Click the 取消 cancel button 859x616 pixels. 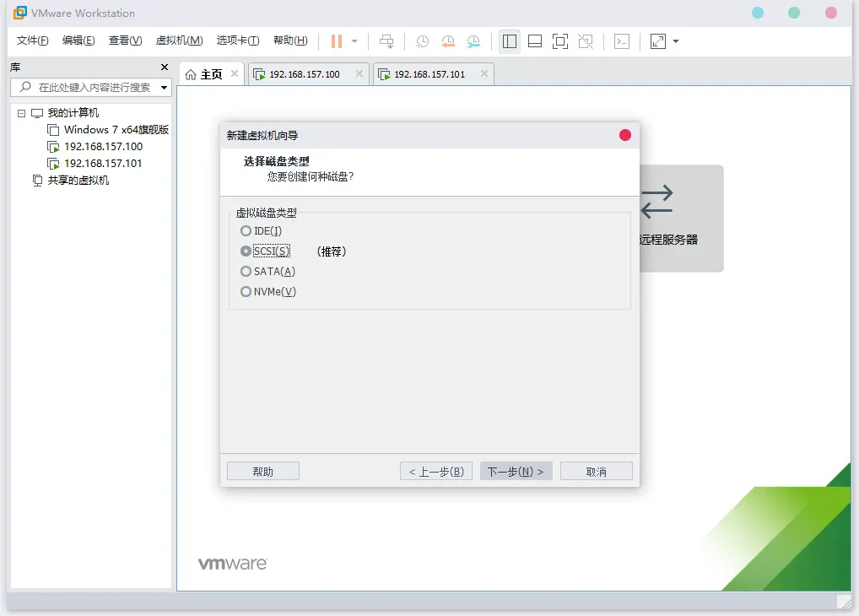pyautogui.click(x=596, y=472)
